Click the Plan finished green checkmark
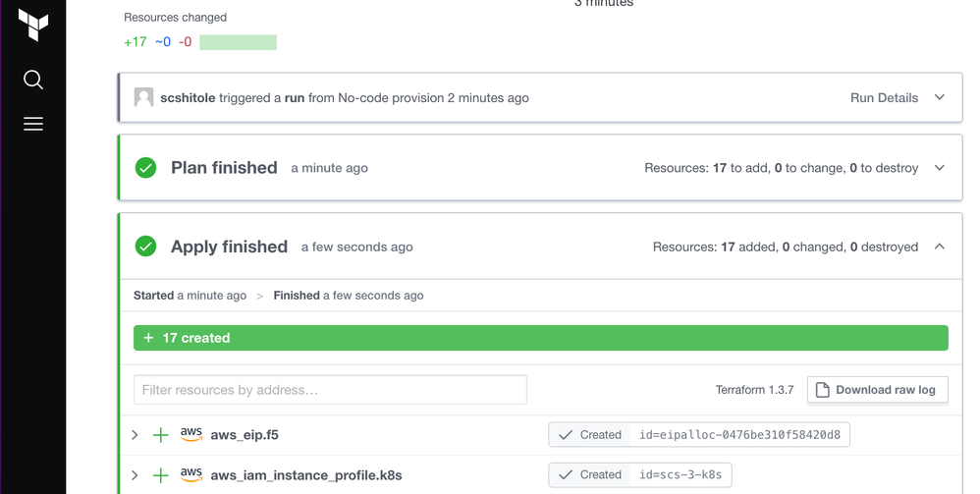 (x=145, y=168)
